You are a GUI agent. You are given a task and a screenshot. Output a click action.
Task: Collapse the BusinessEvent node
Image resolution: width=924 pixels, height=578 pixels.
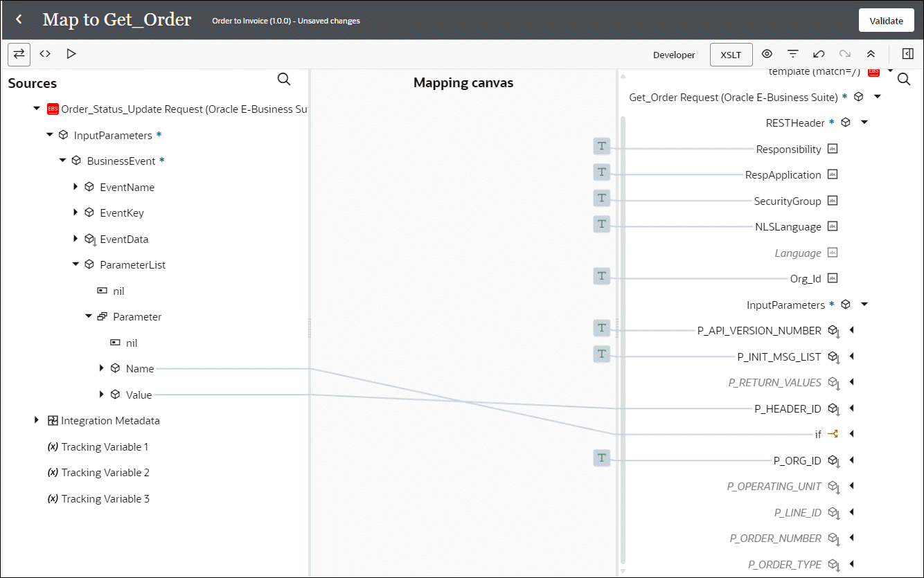pyautogui.click(x=62, y=161)
